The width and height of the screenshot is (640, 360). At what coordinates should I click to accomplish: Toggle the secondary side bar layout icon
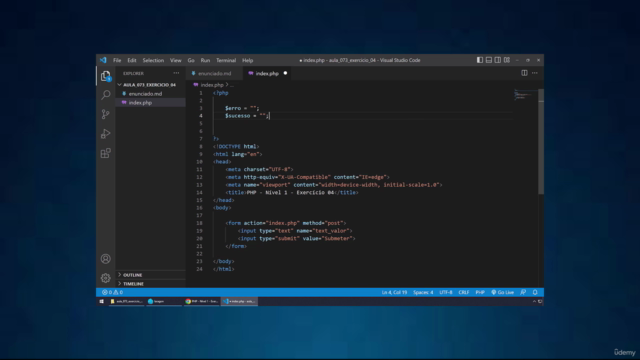pos(498,60)
